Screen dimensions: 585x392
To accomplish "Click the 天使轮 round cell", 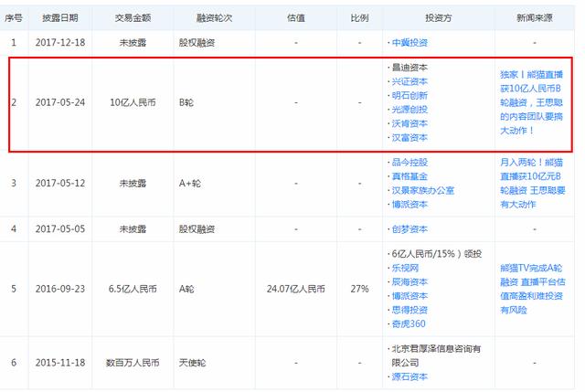I will 192,363.
